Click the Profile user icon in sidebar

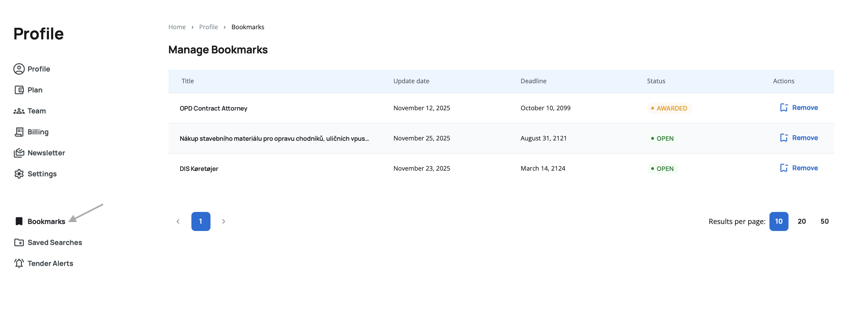19,69
